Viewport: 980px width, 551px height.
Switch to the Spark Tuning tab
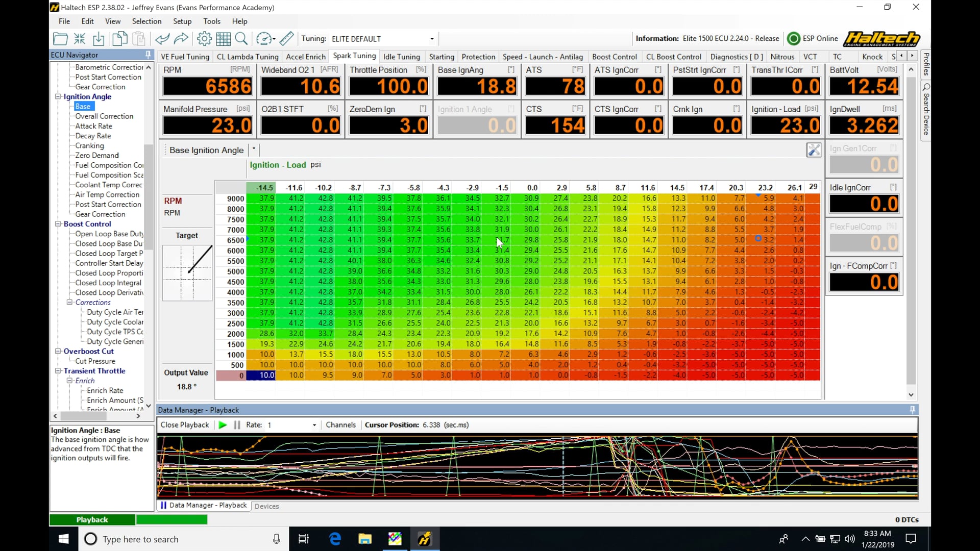click(354, 56)
